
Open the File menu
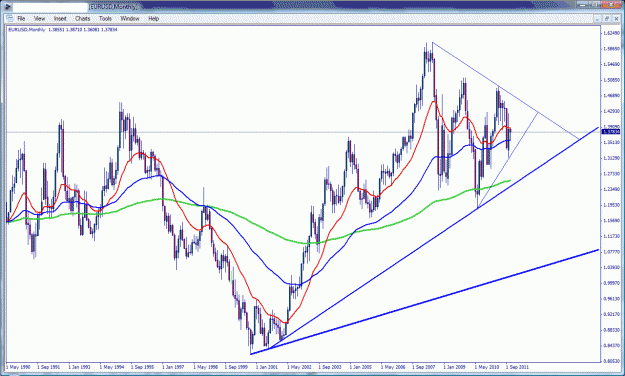(x=21, y=18)
